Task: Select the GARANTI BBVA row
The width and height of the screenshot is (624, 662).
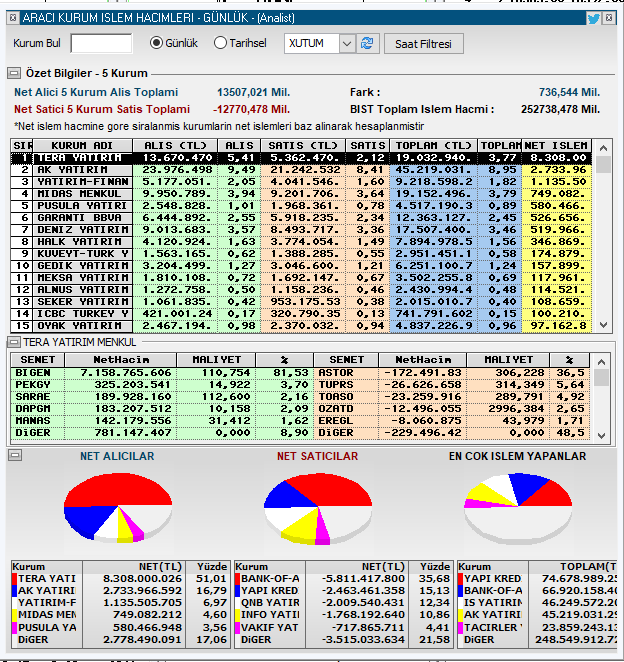Action: [301, 218]
